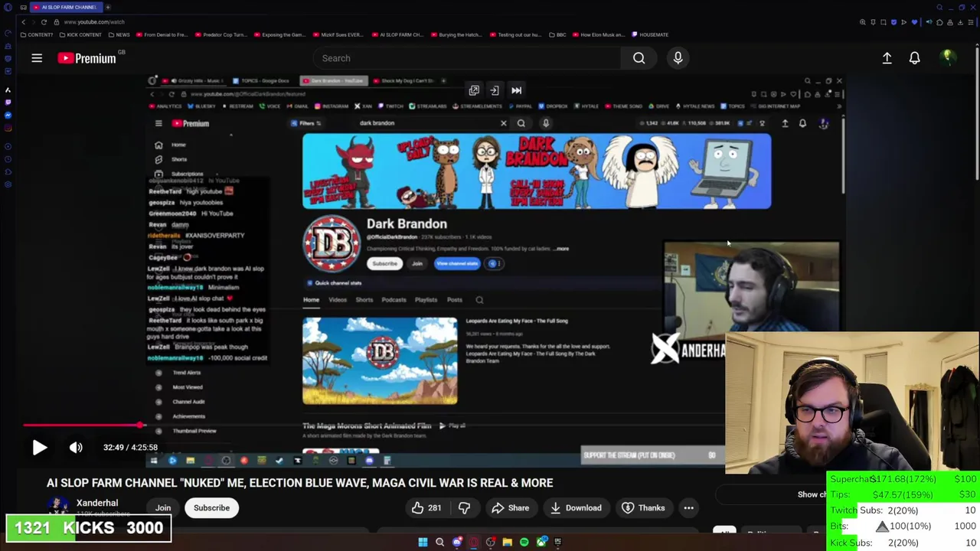Open 'Burying the Hatch...' bookmark
The image size is (980, 551).
tap(456, 34)
